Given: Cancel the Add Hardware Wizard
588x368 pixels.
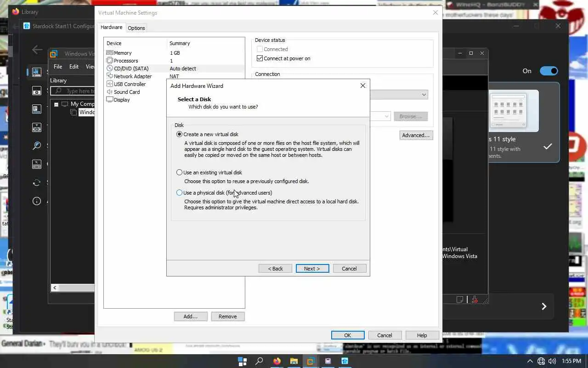Looking at the screenshot, I should (349, 269).
